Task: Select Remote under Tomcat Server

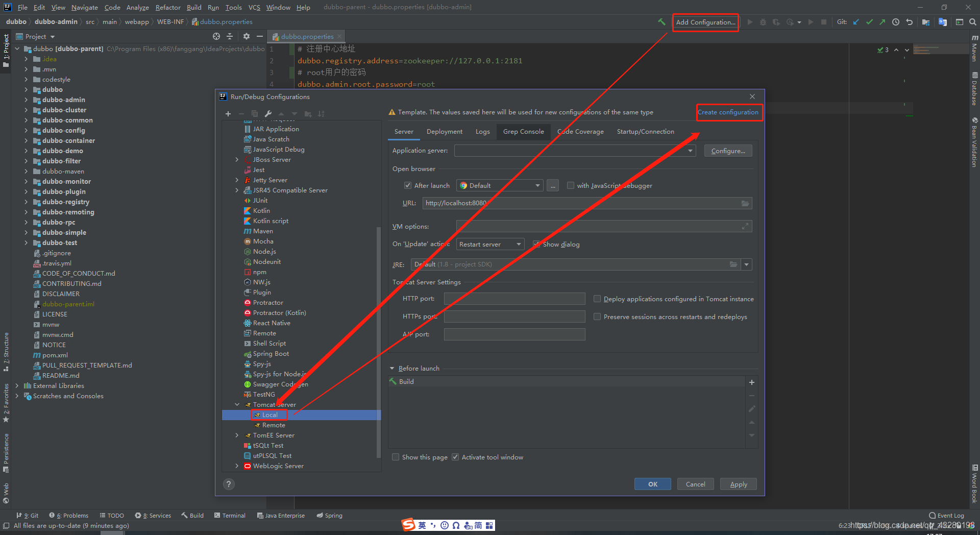Action: point(274,425)
